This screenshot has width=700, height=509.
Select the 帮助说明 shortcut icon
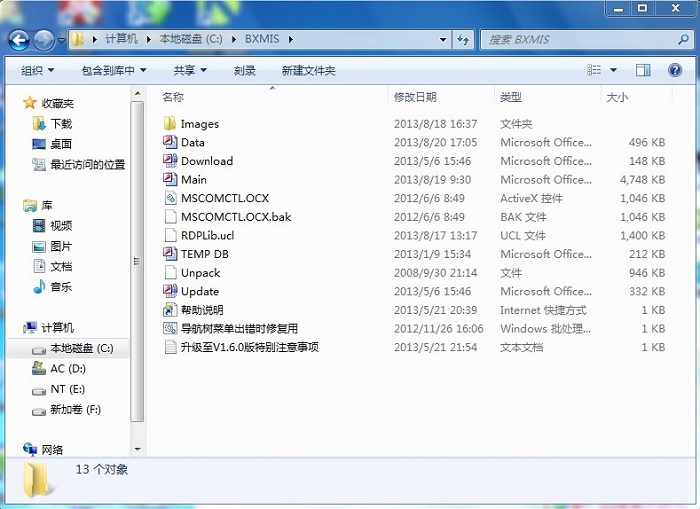(x=170, y=309)
